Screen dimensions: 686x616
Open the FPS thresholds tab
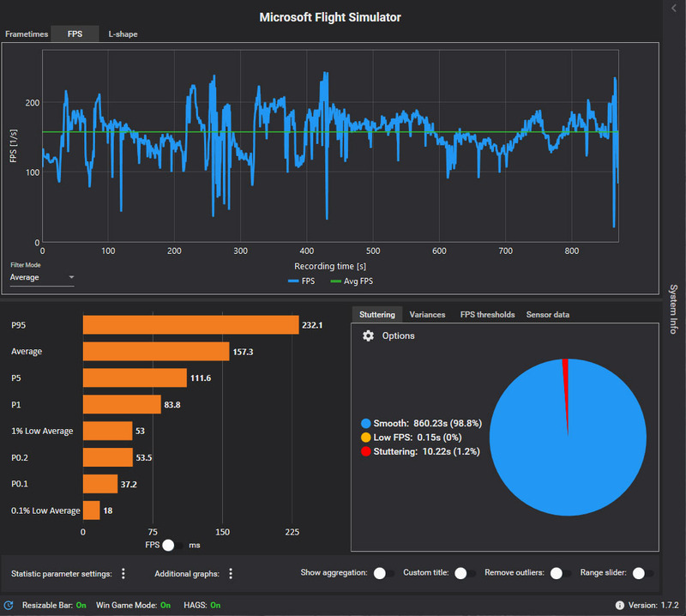(487, 315)
